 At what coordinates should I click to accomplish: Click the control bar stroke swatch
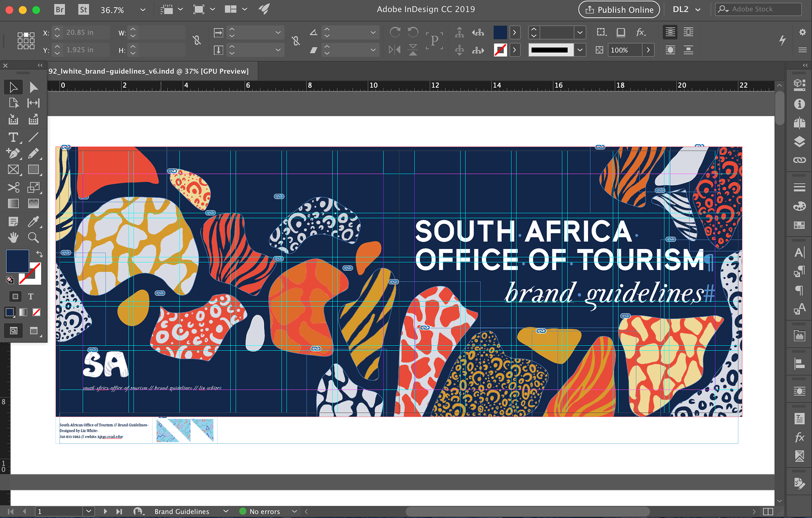tap(500, 50)
